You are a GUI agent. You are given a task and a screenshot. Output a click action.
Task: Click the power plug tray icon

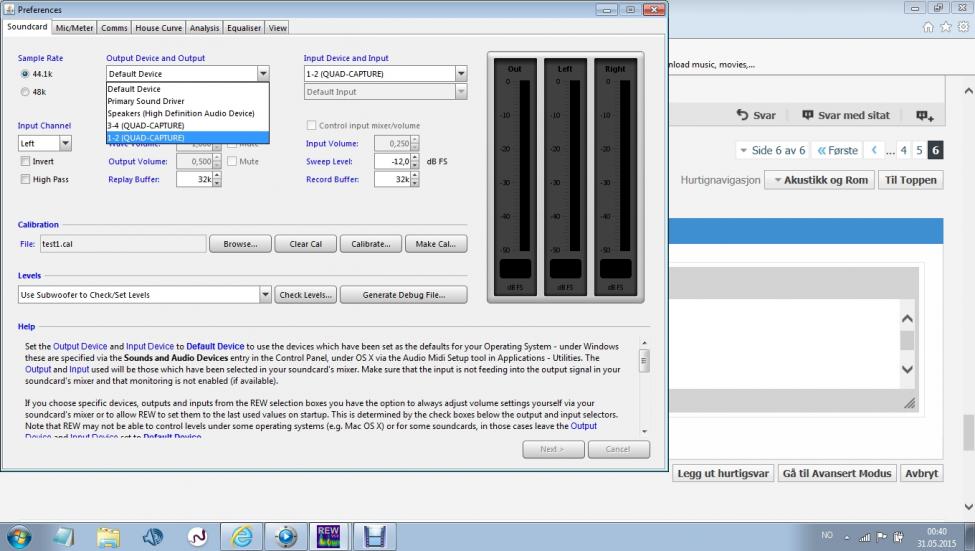pos(899,537)
